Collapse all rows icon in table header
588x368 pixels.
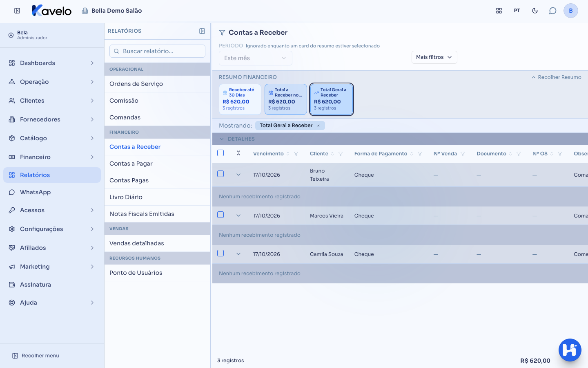click(238, 153)
